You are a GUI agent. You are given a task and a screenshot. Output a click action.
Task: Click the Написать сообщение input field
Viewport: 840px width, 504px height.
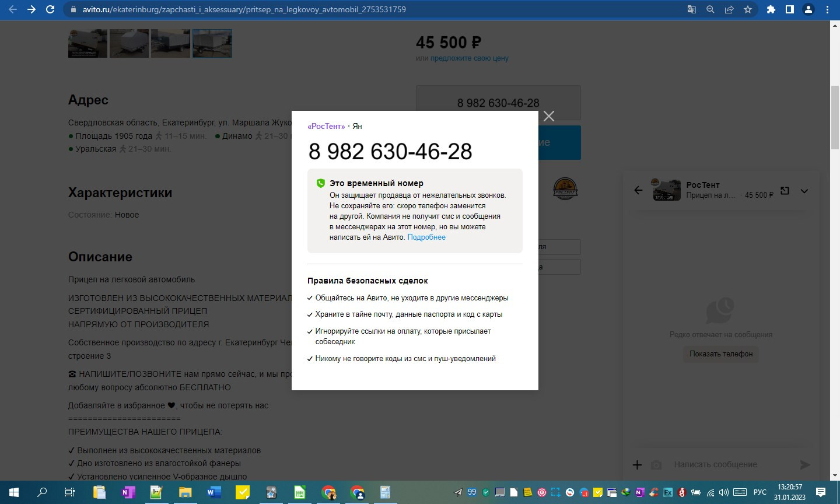[731, 464]
